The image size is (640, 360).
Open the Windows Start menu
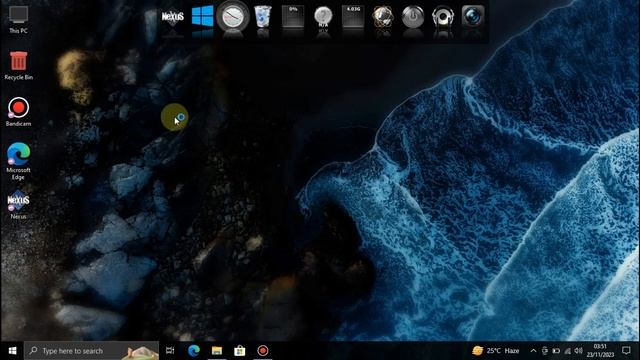tap(12, 351)
